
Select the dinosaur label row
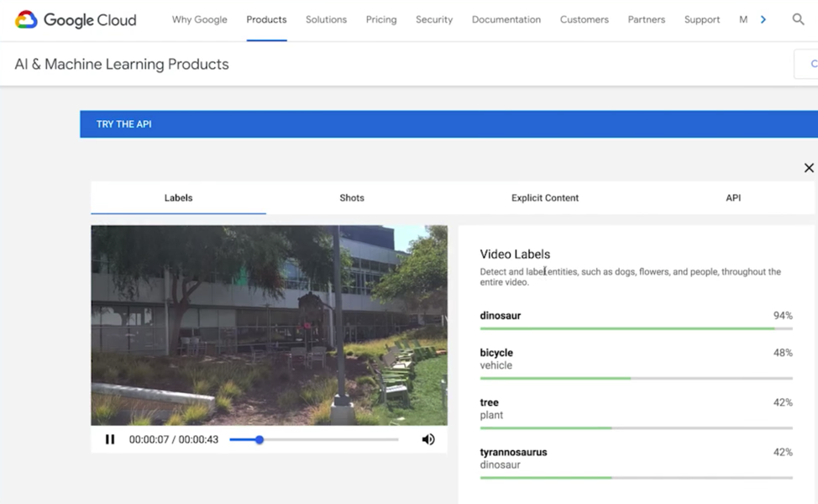click(x=637, y=319)
